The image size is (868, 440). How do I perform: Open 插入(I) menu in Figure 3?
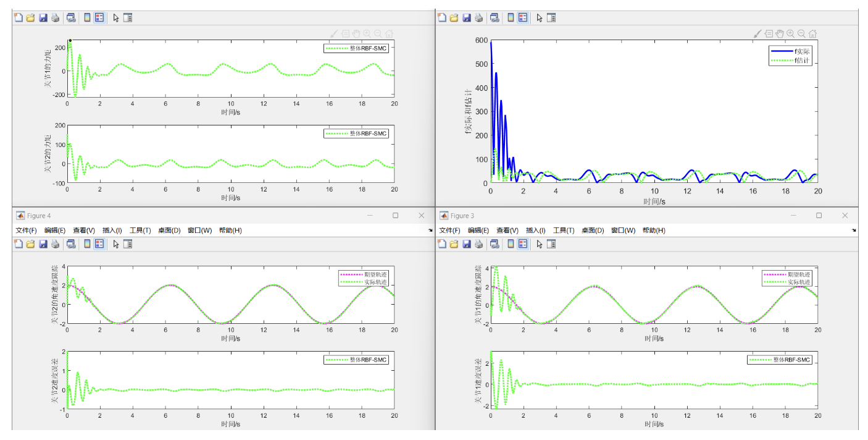click(536, 231)
